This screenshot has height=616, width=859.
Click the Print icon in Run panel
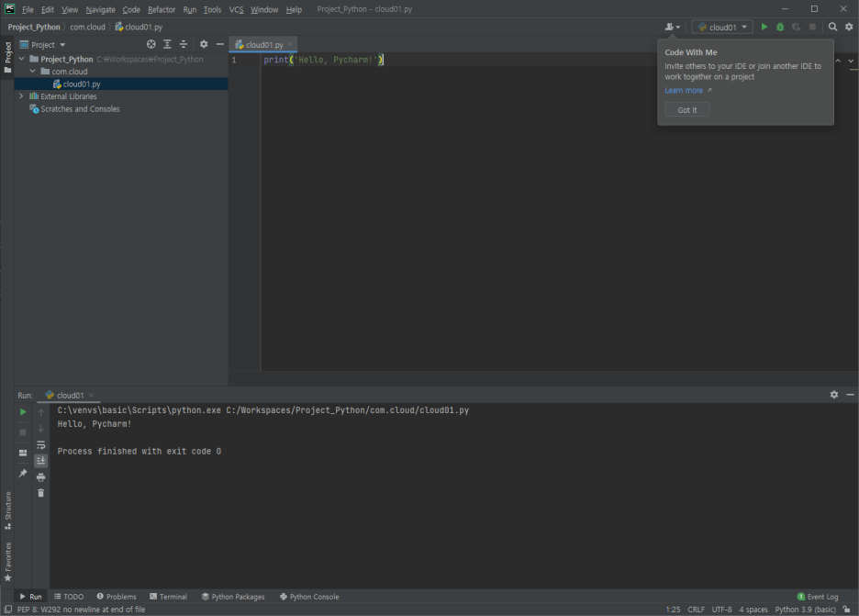40,477
